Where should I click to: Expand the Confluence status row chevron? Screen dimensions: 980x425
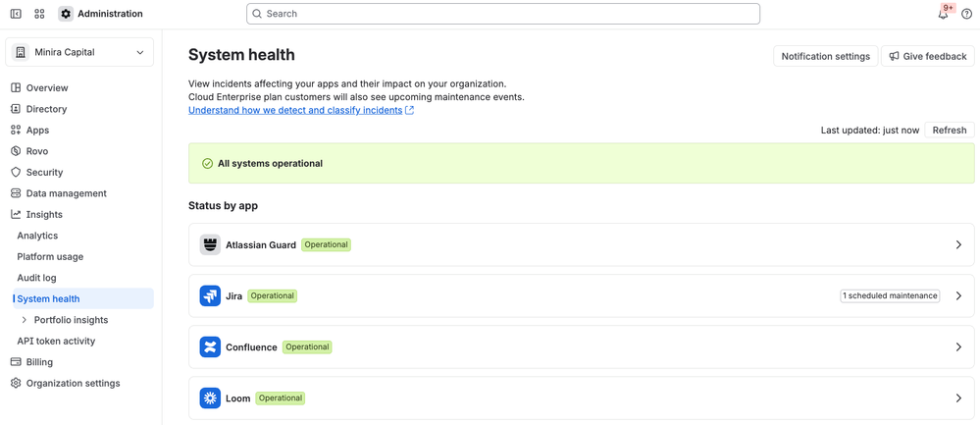tap(958, 346)
